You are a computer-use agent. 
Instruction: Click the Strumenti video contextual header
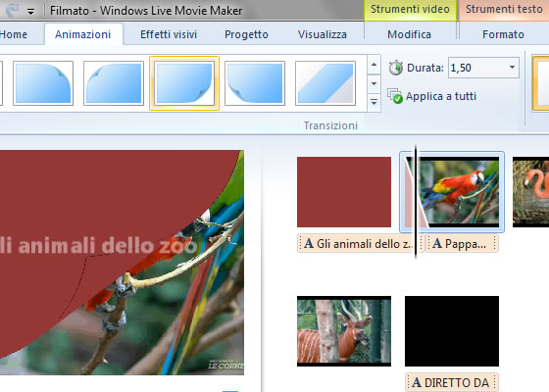410,10
